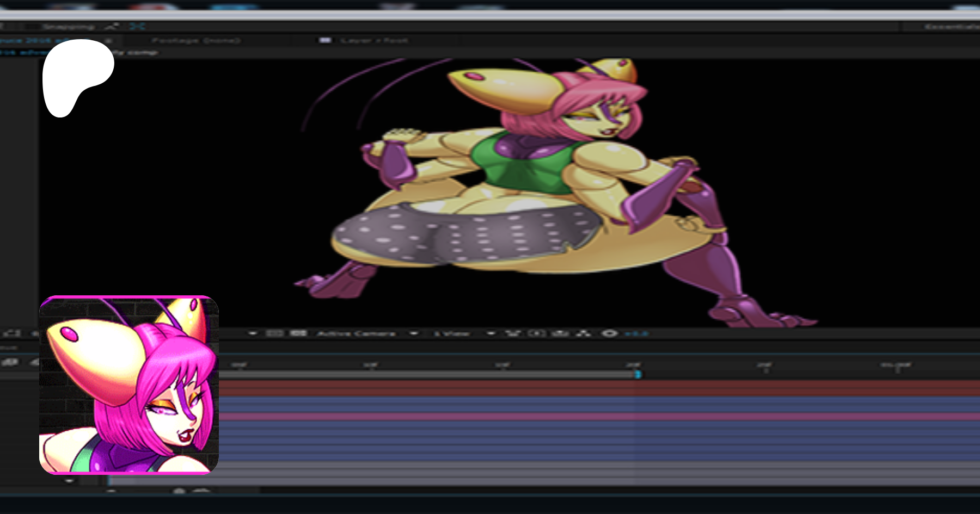This screenshot has width=980, height=514.
Task: Toggle the Snapping option in toolbar
Action: pos(68,26)
